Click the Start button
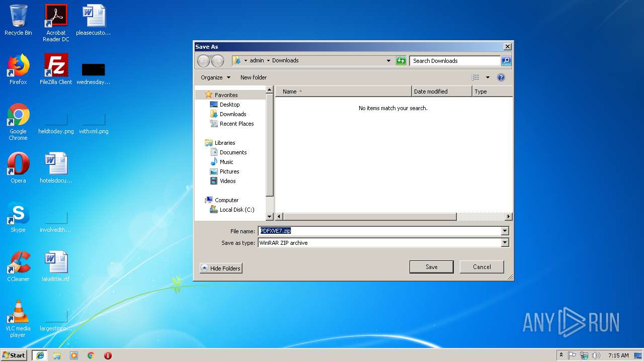The image size is (644, 362). (14, 355)
